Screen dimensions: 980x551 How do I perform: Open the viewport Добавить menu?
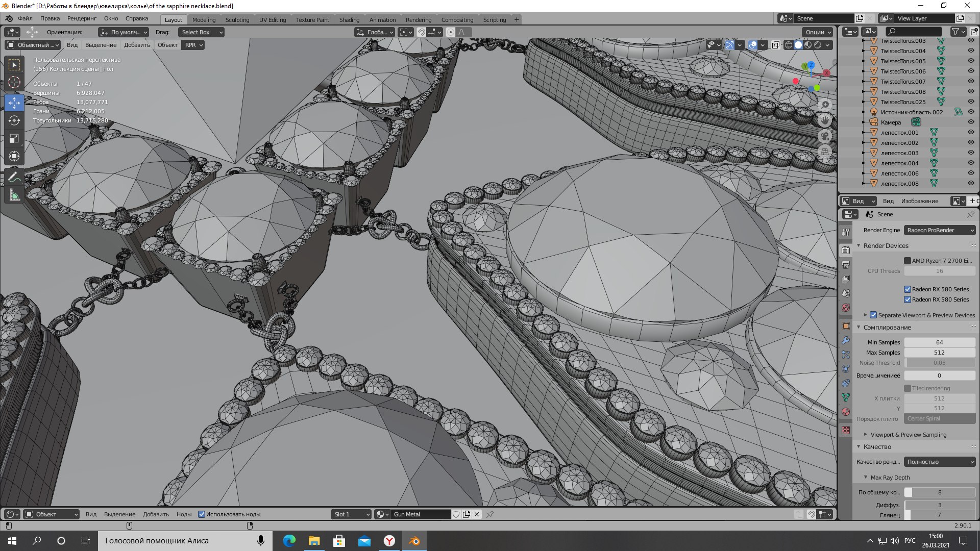[137, 45]
